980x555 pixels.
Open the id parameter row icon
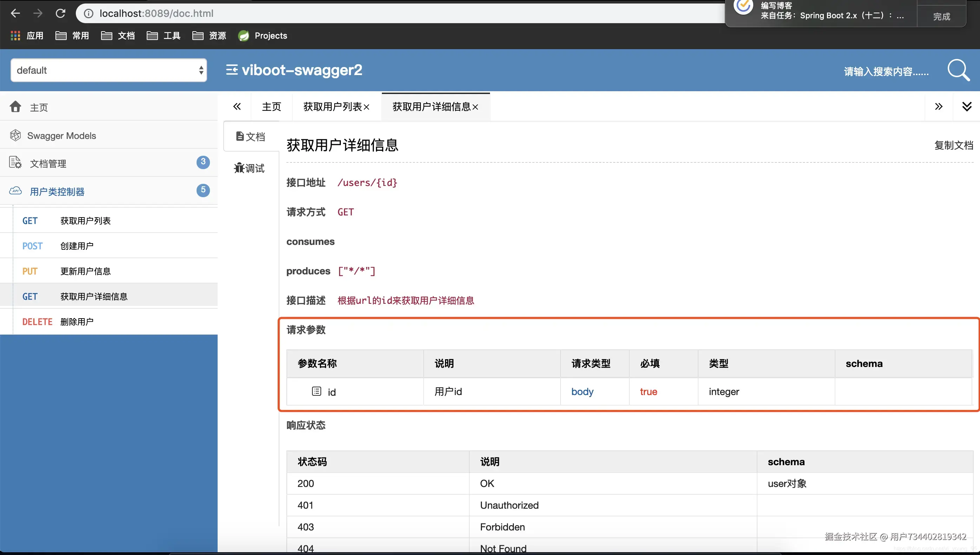tap(316, 391)
